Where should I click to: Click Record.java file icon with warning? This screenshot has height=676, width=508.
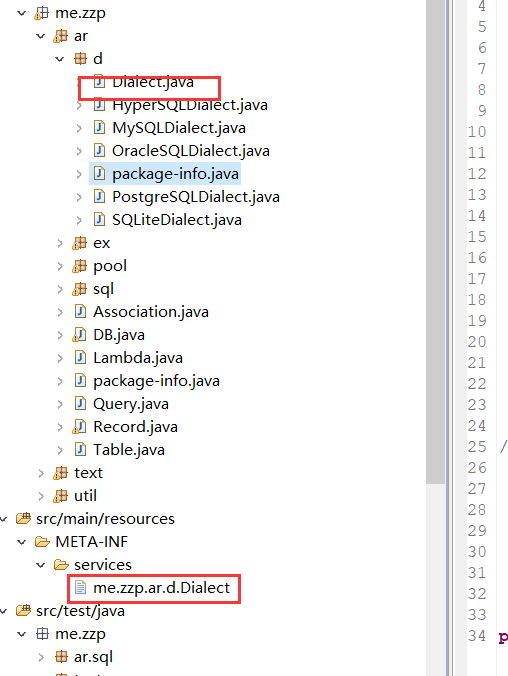point(79,427)
